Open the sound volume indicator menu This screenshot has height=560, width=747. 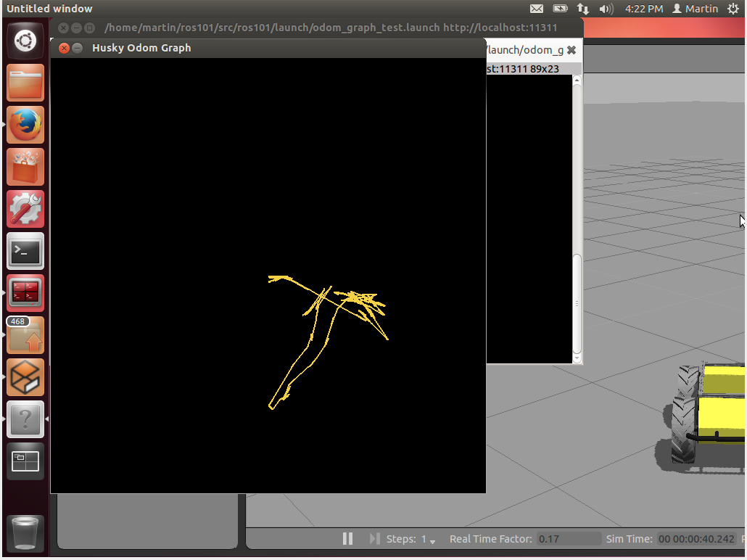tap(606, 9)
